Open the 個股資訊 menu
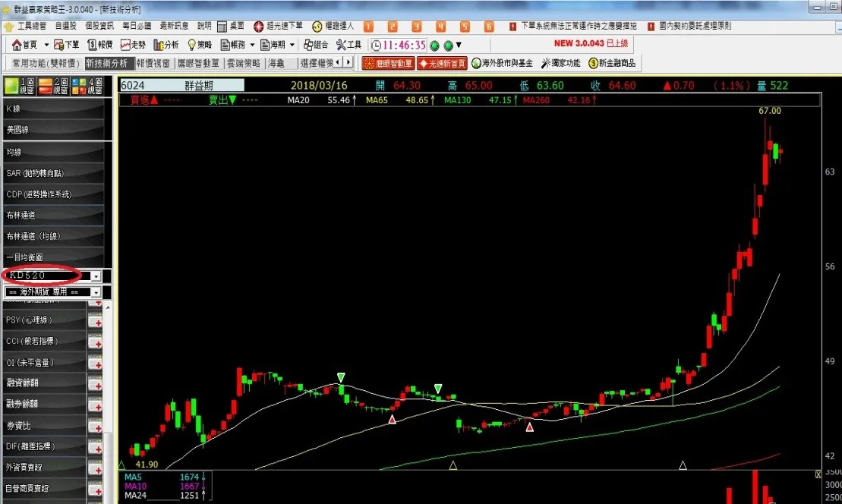This screenshot has width=842, height=504. [99, 26]
